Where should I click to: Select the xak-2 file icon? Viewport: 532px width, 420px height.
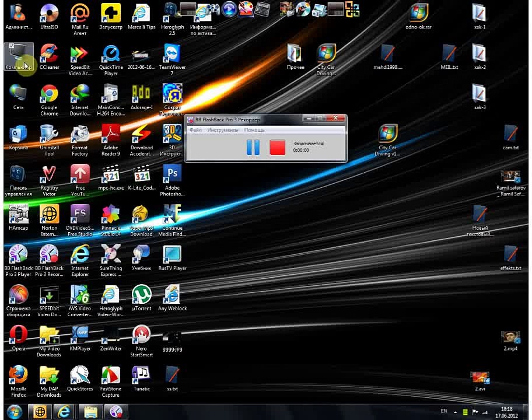[480, 57]
